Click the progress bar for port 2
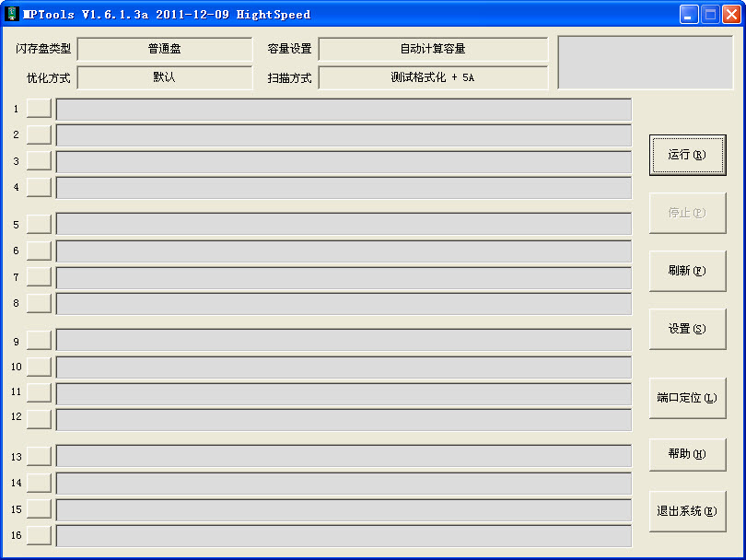This screenshot has width=746, height=560. pyautogui.click(x=344, y=135)
